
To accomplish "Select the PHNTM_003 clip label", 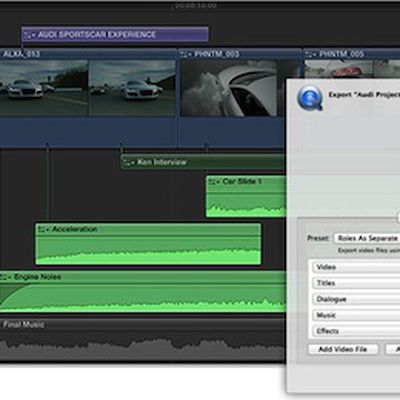I will 217,54.
